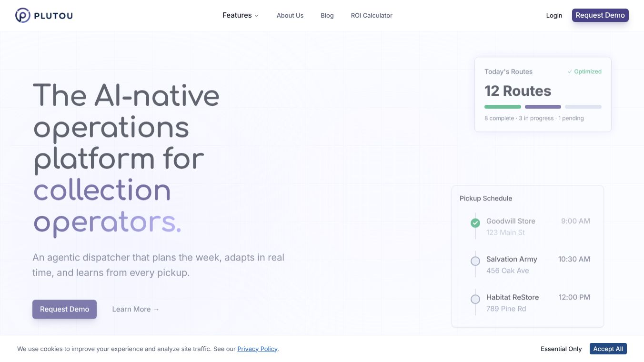Open the Privacy Policy link
This screenshot has height=362, width=644.
257,349
